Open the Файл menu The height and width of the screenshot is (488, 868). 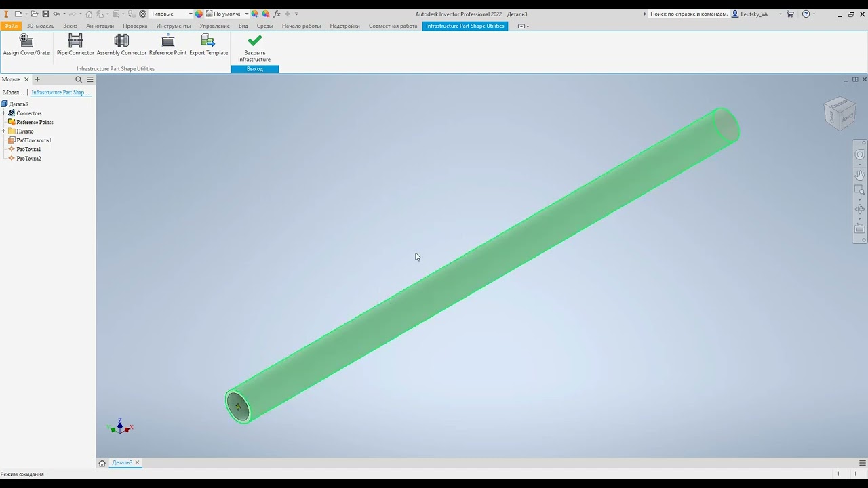coord(11,26)
